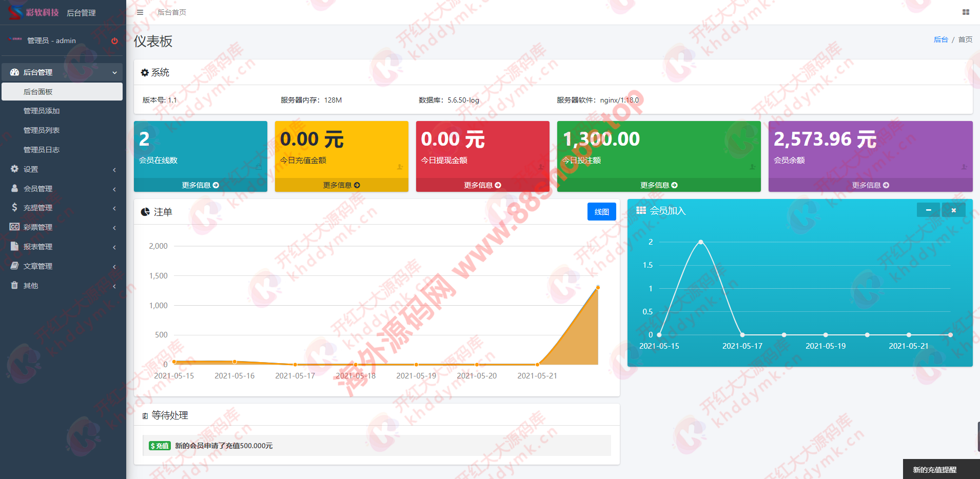
Task: Close the 会员加入 chart panel
Action: pos(953,210)
